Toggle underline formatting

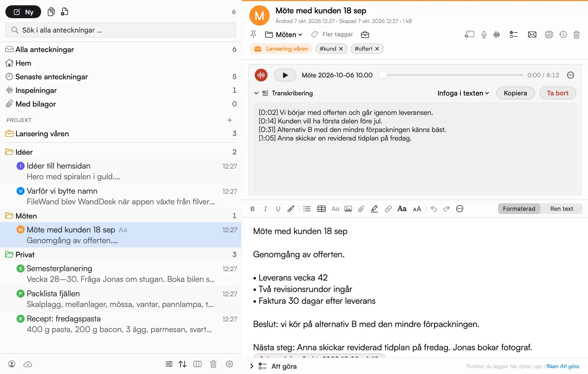(278, 209)
